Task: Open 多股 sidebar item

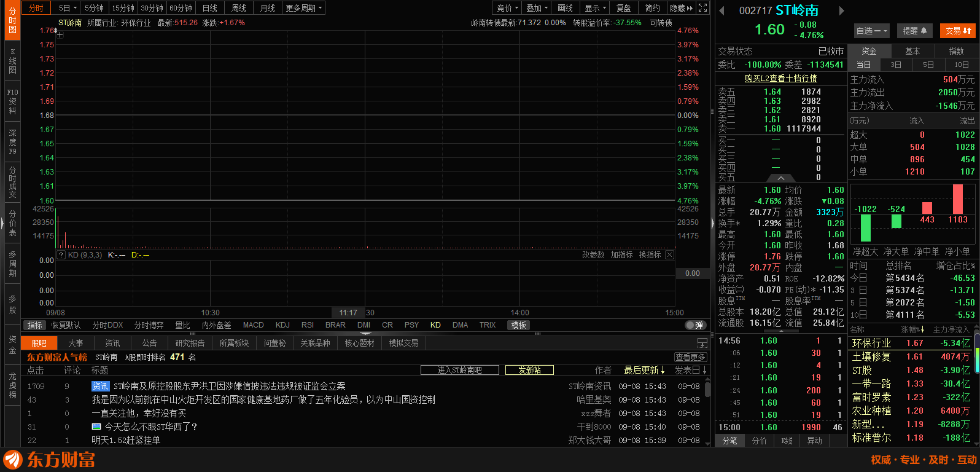Action: pyautogui.click(x=12, y=304)
